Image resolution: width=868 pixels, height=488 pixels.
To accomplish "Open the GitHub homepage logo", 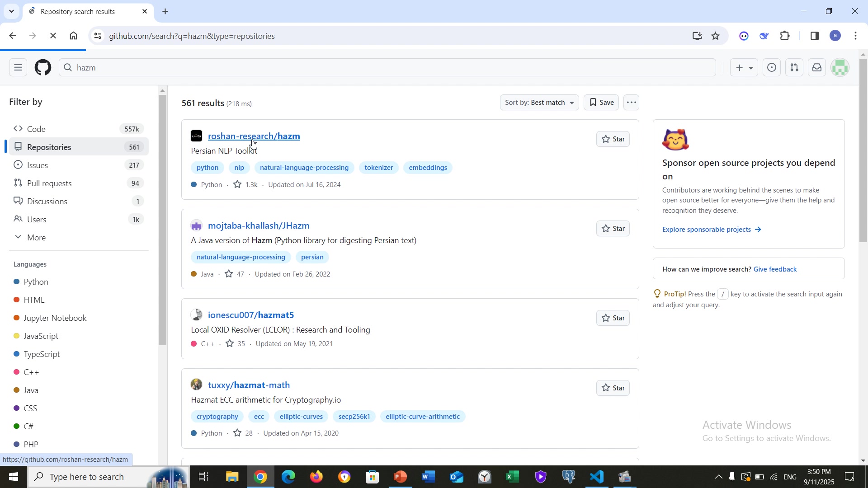I will click(43, 68).
